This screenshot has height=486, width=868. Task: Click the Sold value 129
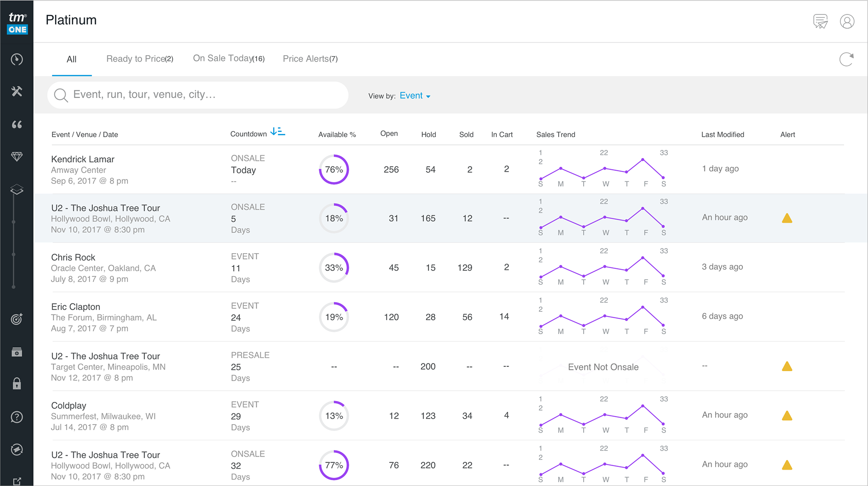[465, 268]
